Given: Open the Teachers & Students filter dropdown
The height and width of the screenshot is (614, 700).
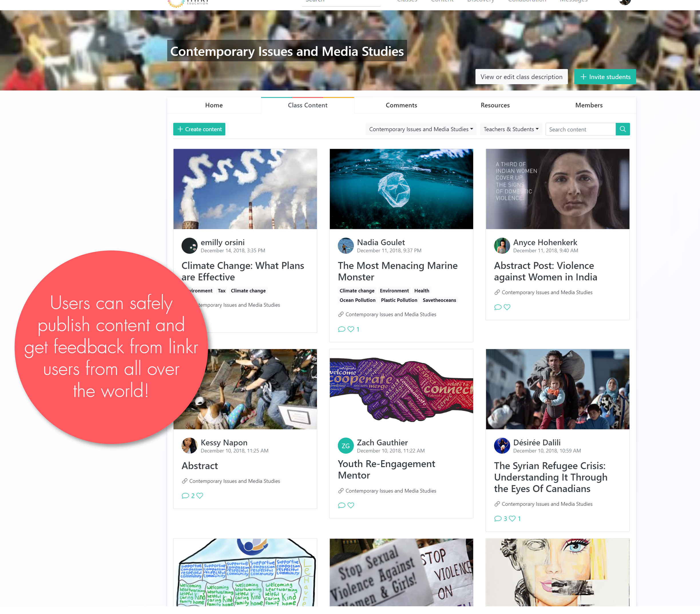Looking at the screenshot, I should [x=511, y=129].
